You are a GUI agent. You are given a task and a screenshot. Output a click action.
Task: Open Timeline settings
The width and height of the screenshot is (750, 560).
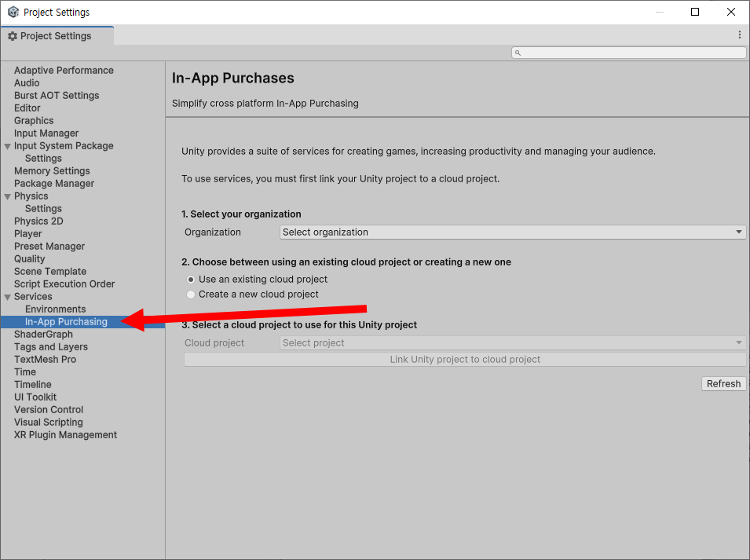[x=32, y=385]
